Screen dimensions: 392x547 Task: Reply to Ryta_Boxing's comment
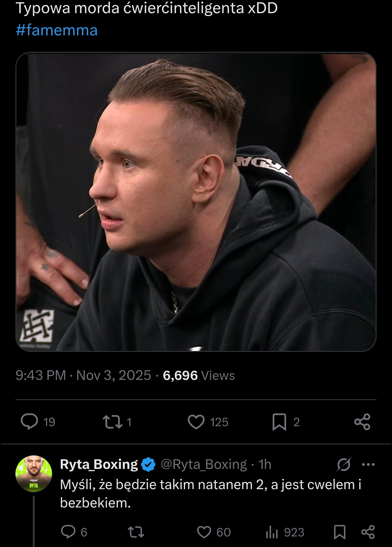tap(68, 532)
